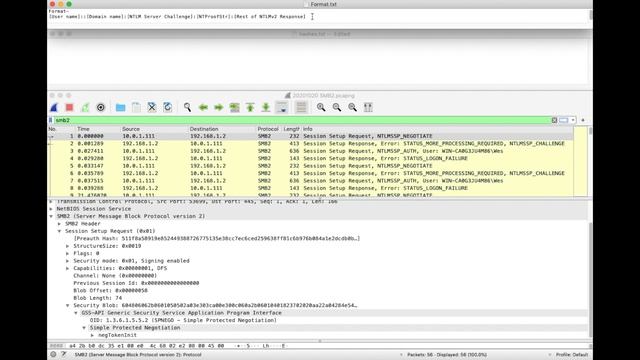Image resolution: width=640 pixels, height=360 pixels.
Task: Click into the smb2 display filter field
Action: tap(302, 120)
